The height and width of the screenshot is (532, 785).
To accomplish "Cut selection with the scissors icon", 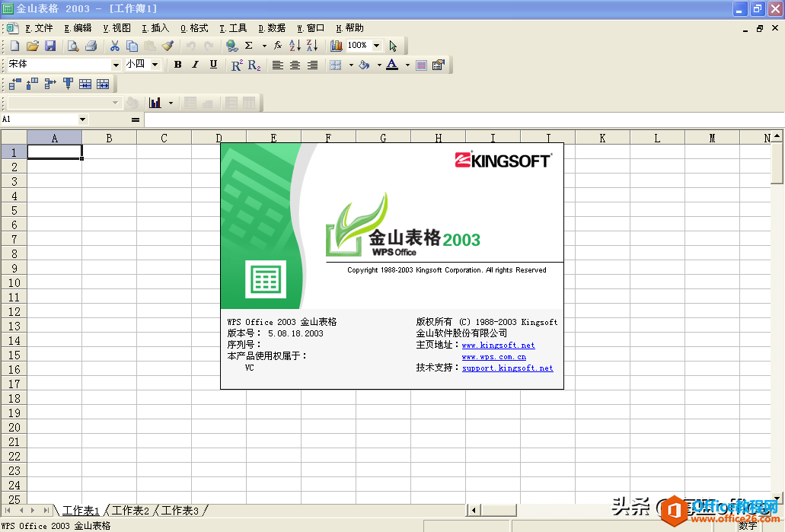I will coord(115,46).
